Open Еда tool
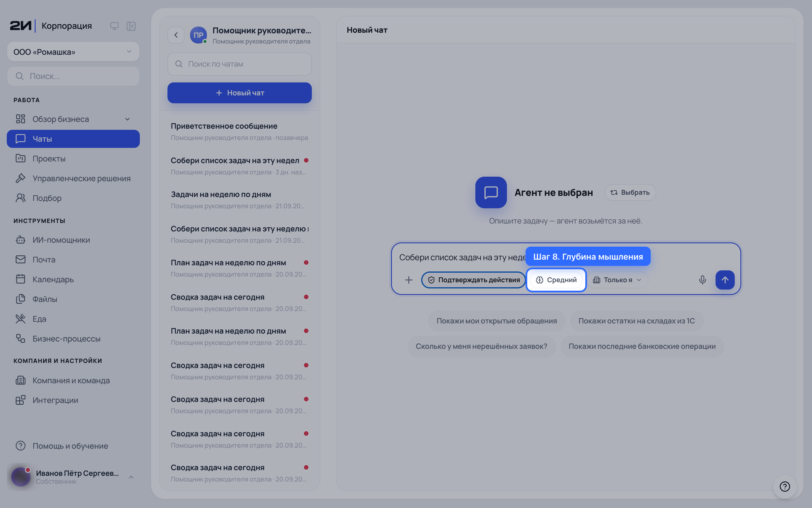812x508 pixels. [x=73, y=319]
